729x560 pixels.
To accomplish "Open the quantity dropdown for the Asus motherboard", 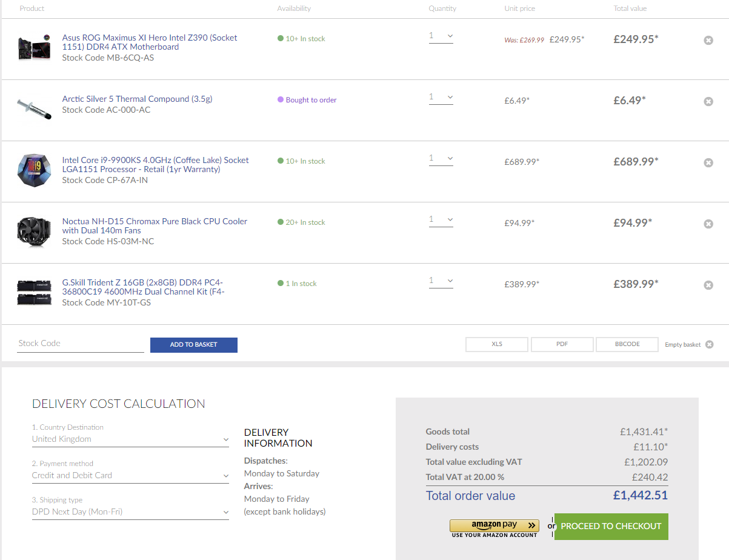I will click(441, 36).
